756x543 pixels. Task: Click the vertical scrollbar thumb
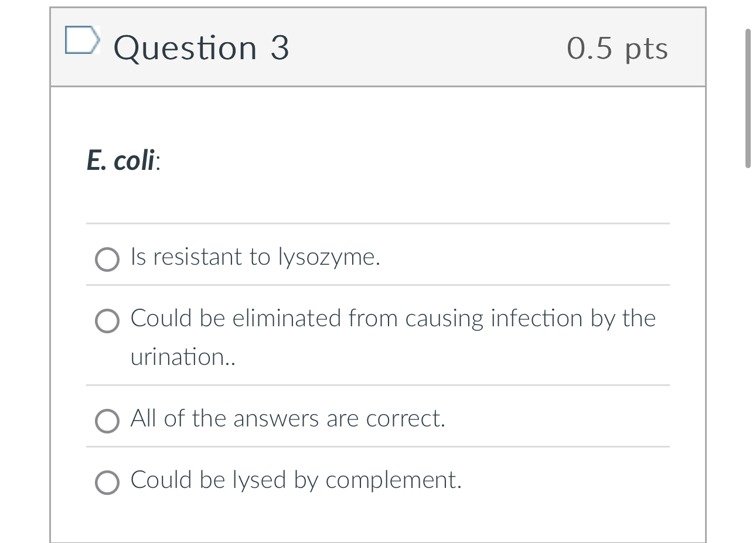pyautogui.click(x=748, y=98)
